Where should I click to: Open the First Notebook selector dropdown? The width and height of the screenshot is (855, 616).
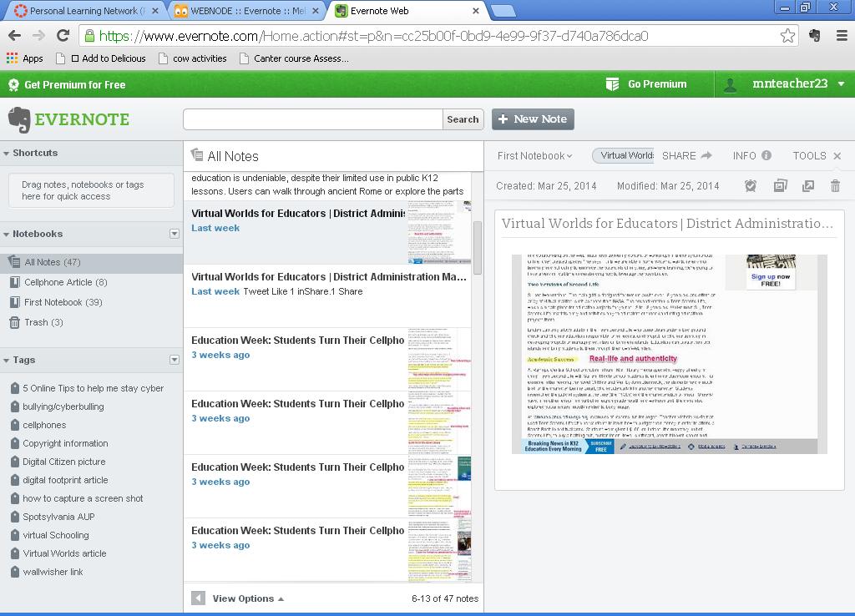pyautogui.click(x=534, y=156)
